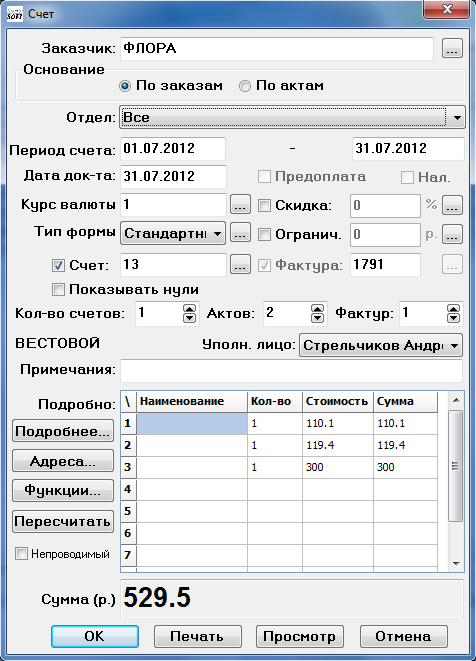Click the application icon in title bar

pyautogui.click(x=15, y=14)
